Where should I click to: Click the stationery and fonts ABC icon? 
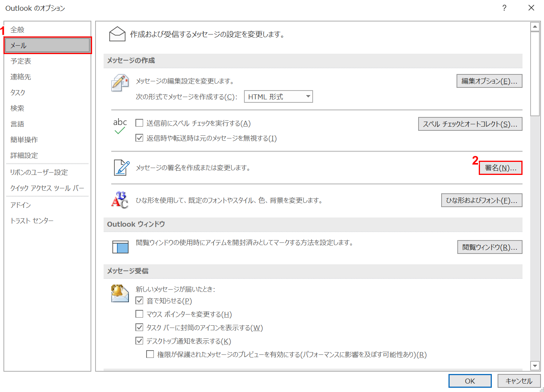(120, 200)
